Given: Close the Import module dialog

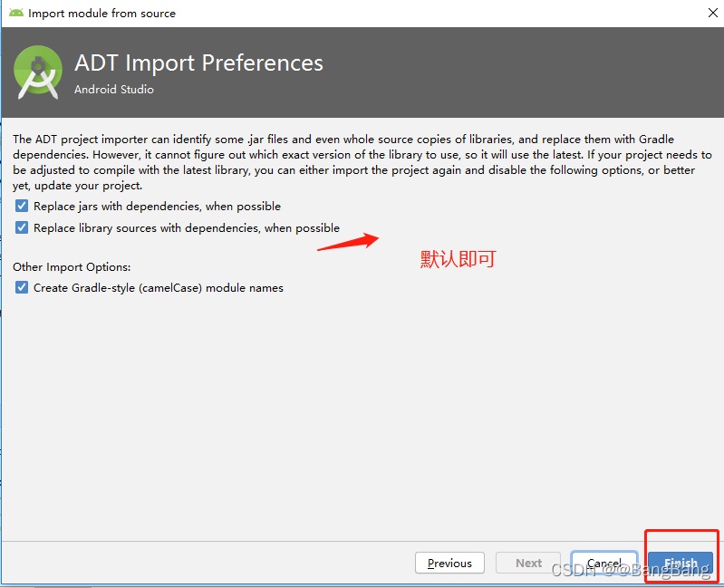Looking at the screenshot, I should [712, 13].
